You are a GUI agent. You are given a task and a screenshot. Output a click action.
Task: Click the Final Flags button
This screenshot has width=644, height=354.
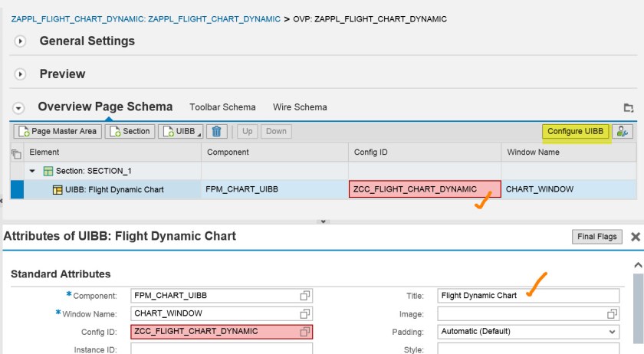pos(597,237)
